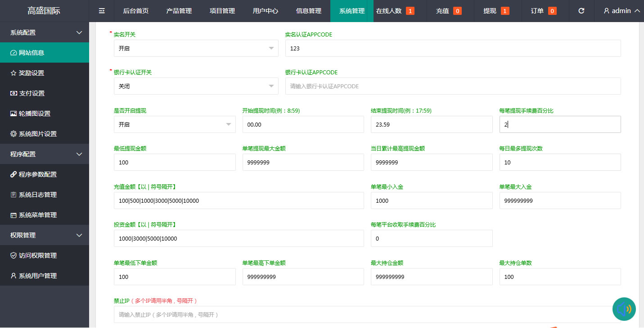Open the 实名开关 dropdown
Image resolution: width=644 pixels, height=328 pixels.
[196, 48]
